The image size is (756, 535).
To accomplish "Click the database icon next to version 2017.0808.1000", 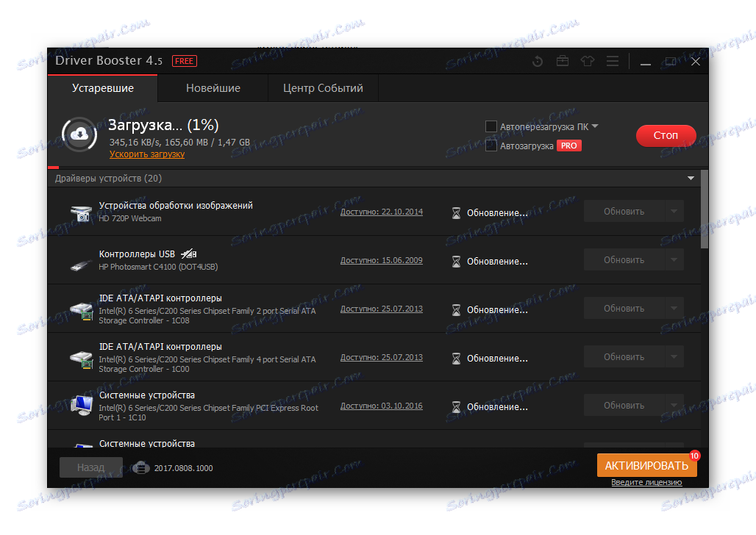I will [x=140, y=467].
